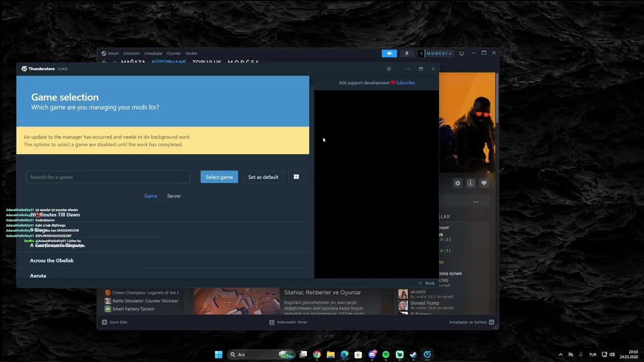Open the Game tab in Thunderstore

point(150,196)
